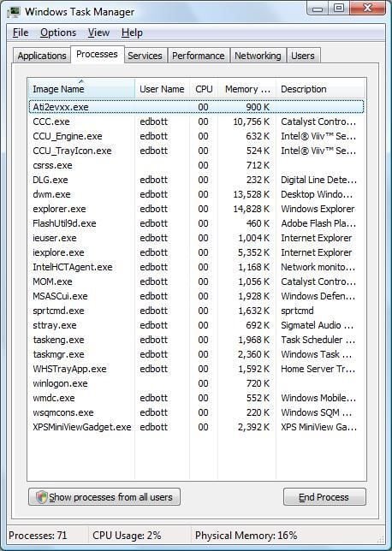Click Physical Memory: 16% status entry

click(246, 536)
